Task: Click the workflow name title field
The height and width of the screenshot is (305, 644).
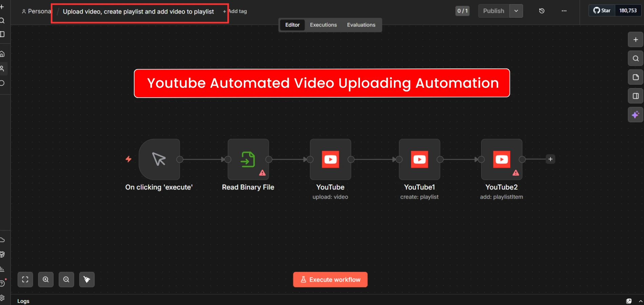Action: click(138, 12)
